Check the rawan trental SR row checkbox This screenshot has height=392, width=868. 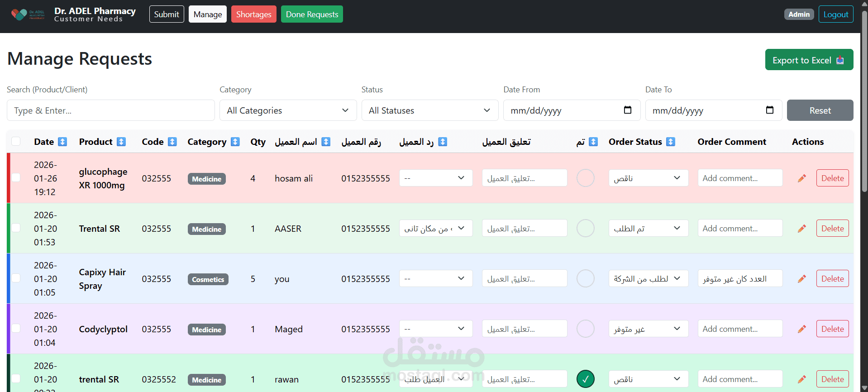coord(16,378)
